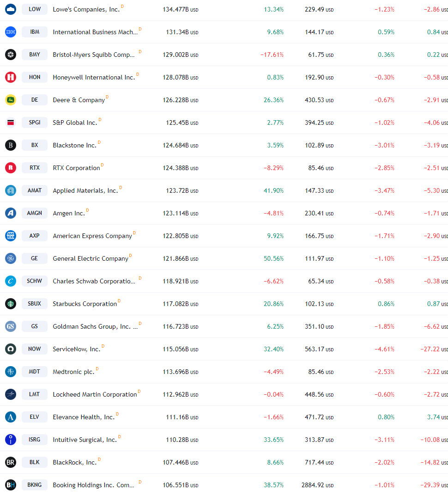Viewport: 448px width, 496px height.
Task: Click the 50.56% performance value
Action: click(x=273, y=259)
